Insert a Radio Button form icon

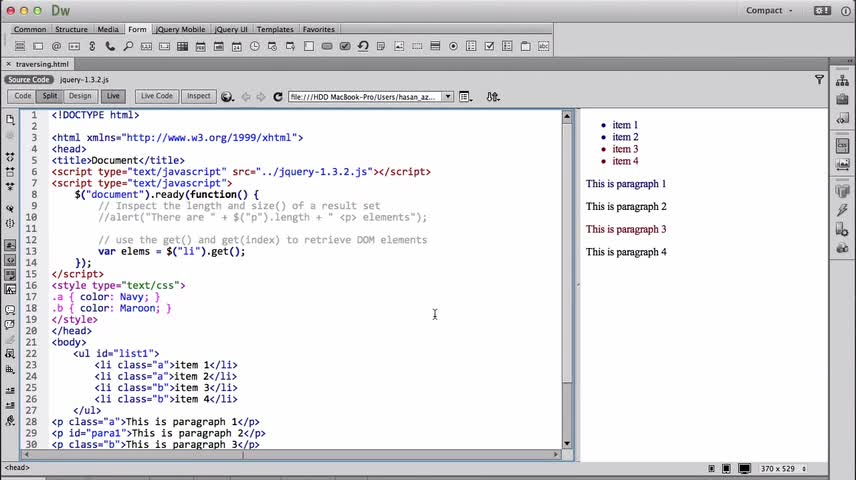pyautogui.click(x=453, y=46)
